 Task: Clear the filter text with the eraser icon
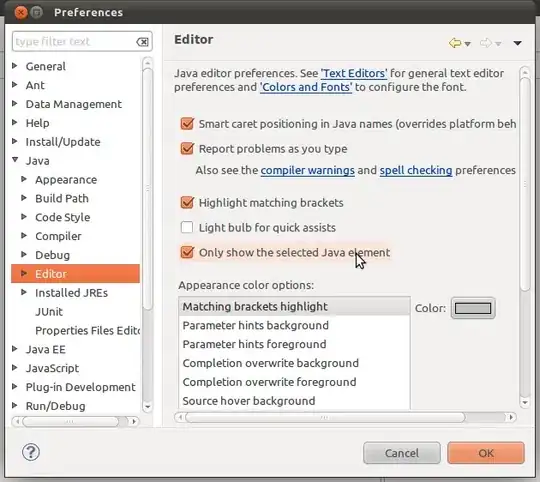(142, 42)
